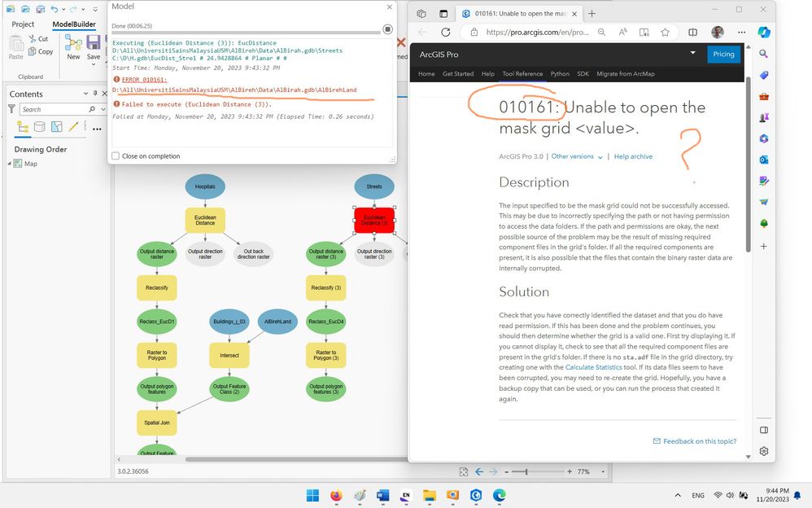Open the Edge Copilot icon

[764, 32]
